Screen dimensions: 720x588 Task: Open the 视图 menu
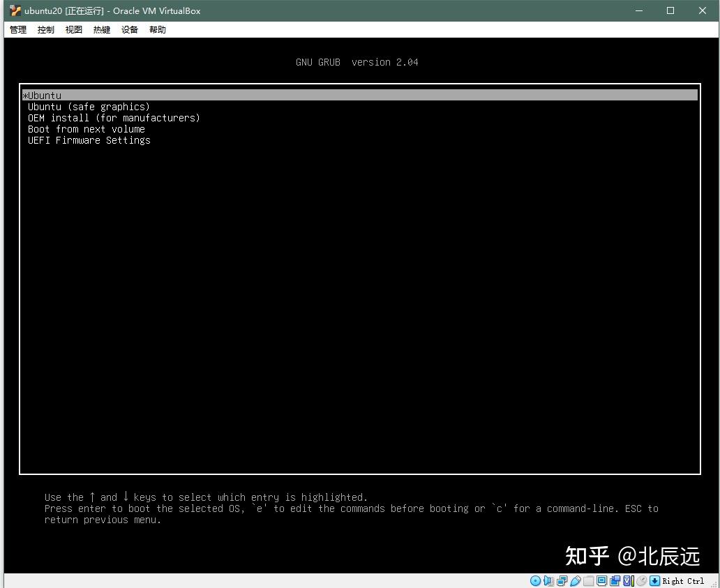click(x=74, y=30)
